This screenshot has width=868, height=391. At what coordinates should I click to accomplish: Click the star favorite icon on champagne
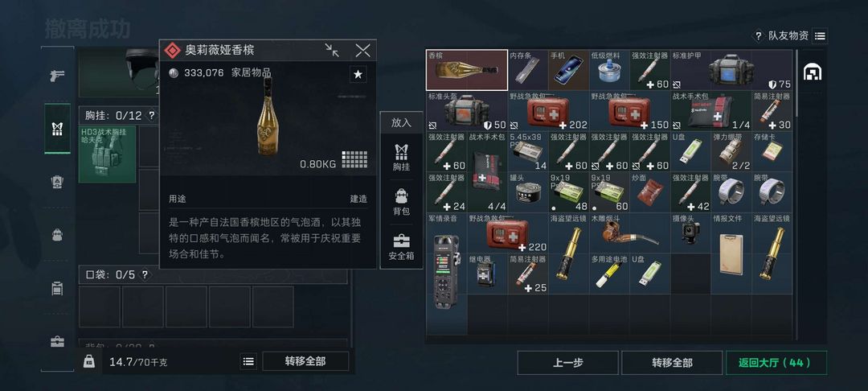(358, 74)
